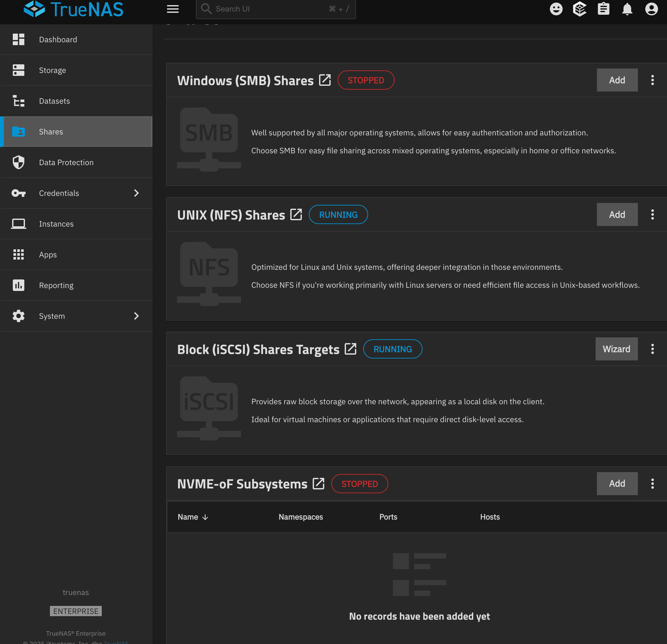Sort NVME-oF table by Name column
Viewport: 667px width, 644px height.
click(193, 517)
